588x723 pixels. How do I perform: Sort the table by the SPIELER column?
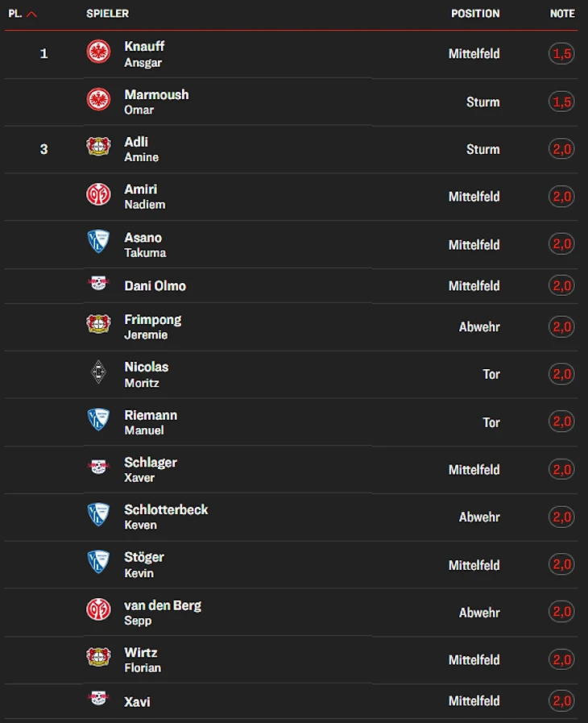point(107,14)
